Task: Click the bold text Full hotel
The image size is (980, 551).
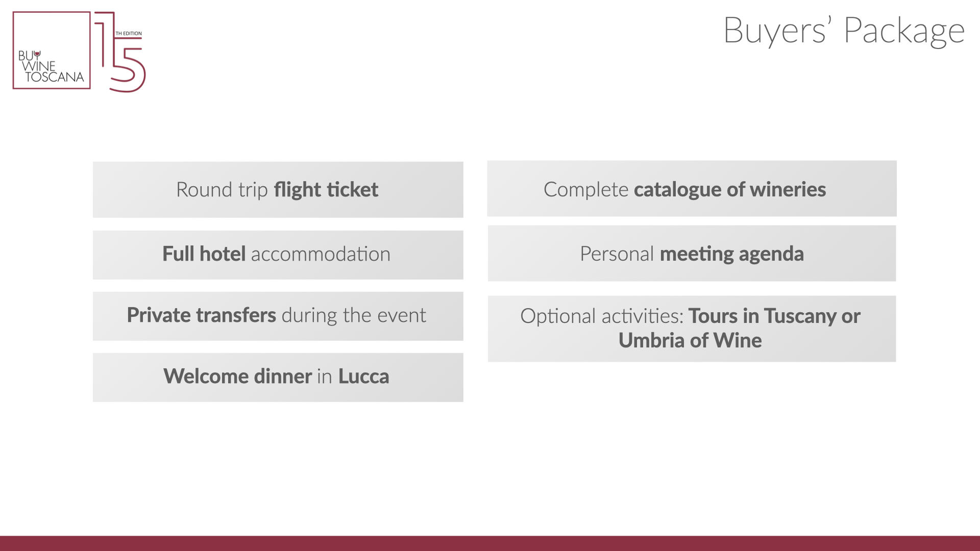Action: [x=204, y=254]
